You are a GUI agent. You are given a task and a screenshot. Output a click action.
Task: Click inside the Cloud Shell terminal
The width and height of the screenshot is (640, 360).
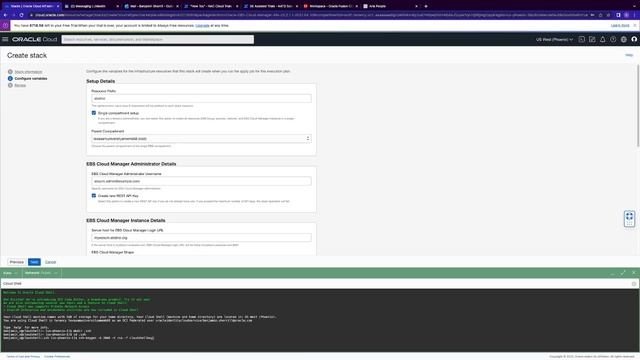click(320, 320)
